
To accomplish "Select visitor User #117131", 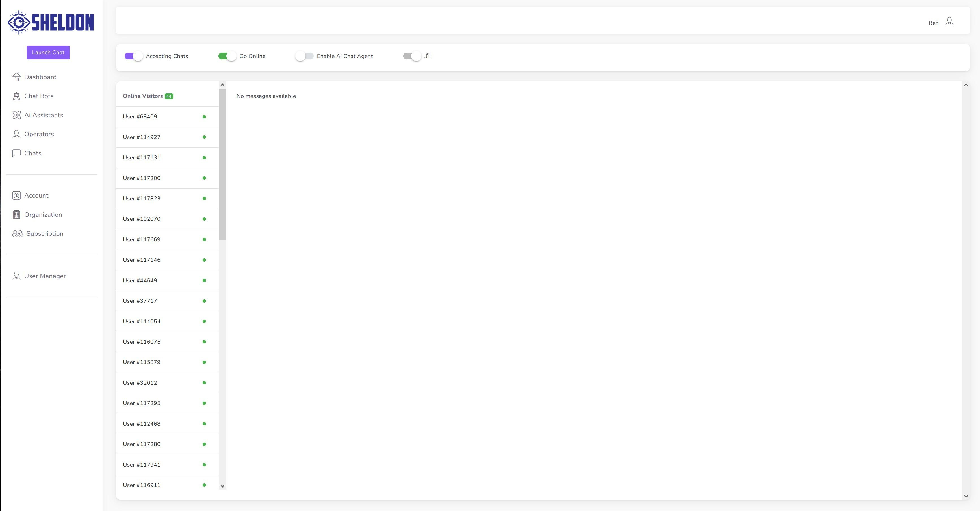I will point(142,157).
